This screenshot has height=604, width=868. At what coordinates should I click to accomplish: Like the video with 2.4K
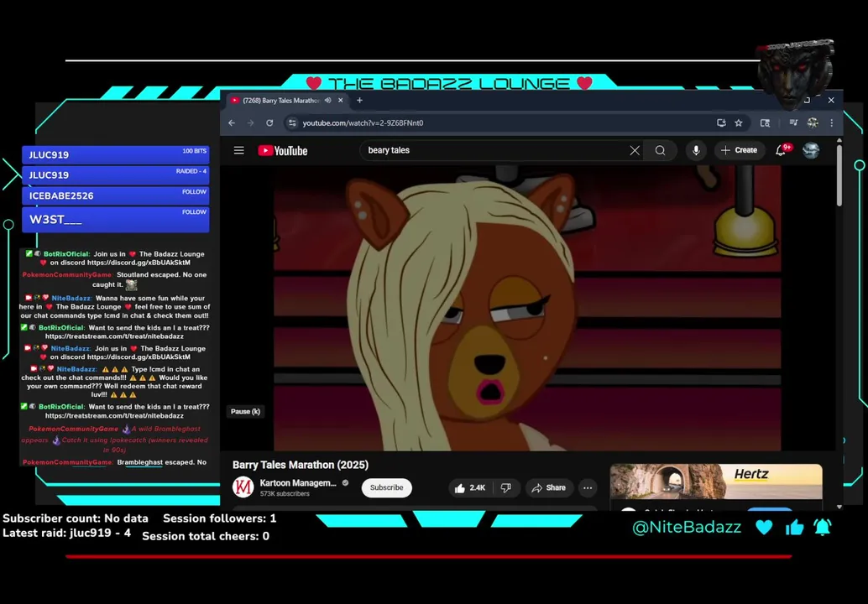coord(471,488)
